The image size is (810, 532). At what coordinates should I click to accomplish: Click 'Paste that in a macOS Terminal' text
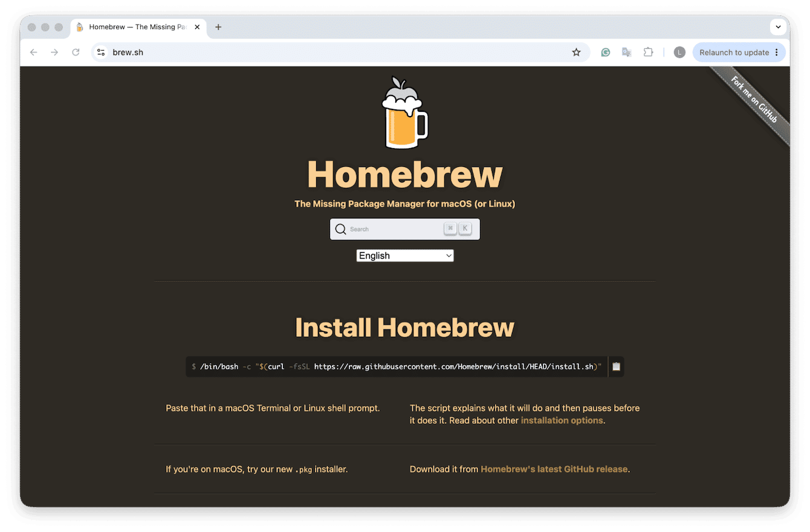[x=273, y=408]
